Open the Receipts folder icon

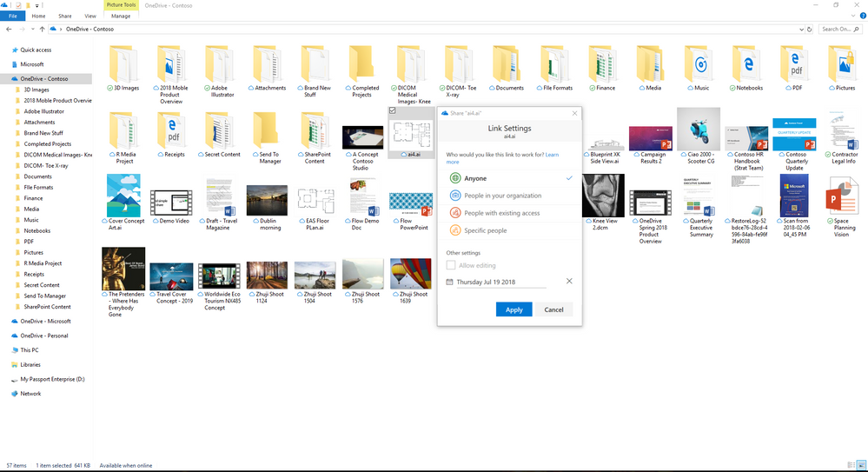pyautogui.click(x=171, y=130)
